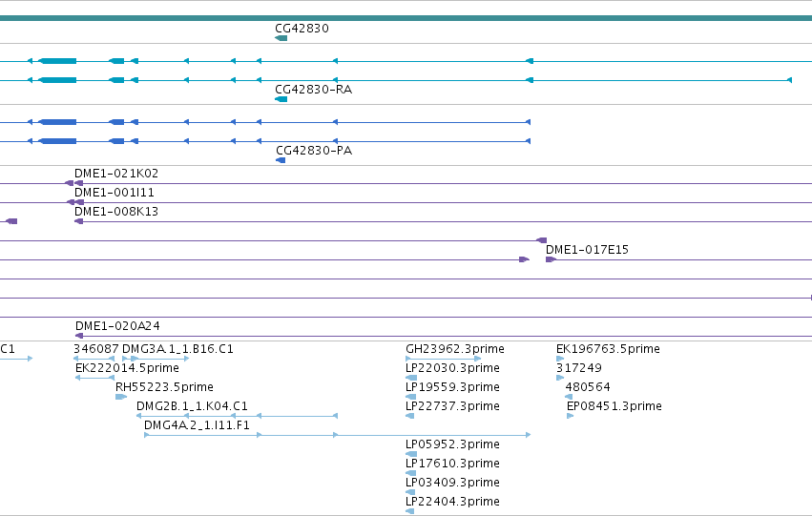Select BAC clone DME1-001I11 label
Image resolution: width=812 pixels, height=516 pixels.
point(114,193)
